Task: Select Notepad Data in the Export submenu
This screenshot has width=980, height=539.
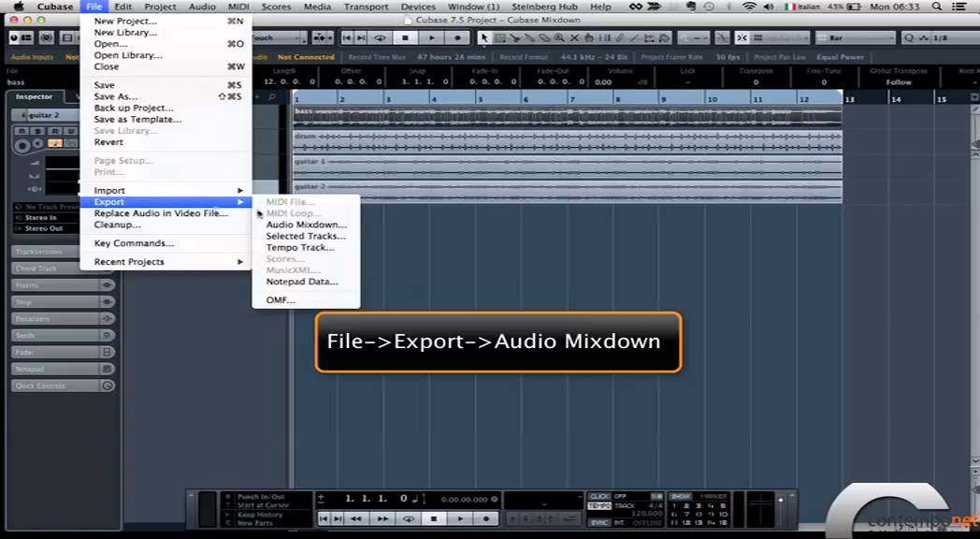Action: tap(307, 282)
